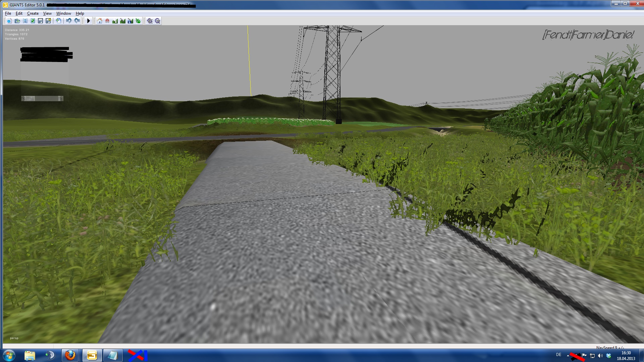
Task: Click the Import document icon with plus
Action: (59, 21)
